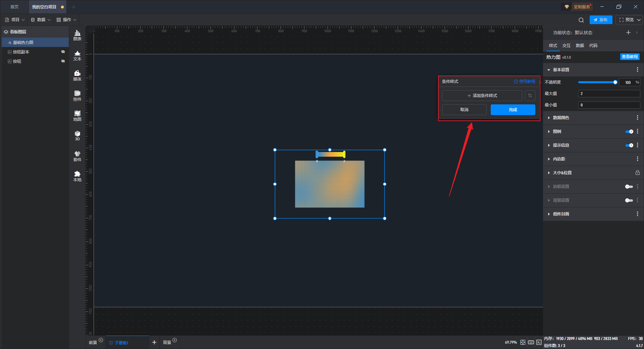Expand the 数据颜色 section
This screenshot has height=349, width=644.
(x=549, y=118)
